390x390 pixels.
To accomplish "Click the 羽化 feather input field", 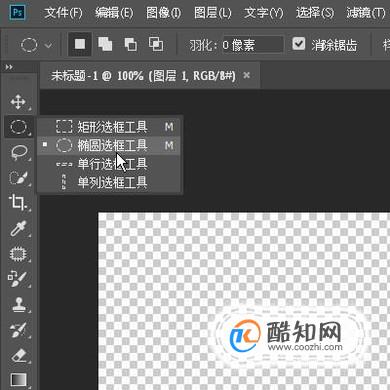I will tap(253, 45).
